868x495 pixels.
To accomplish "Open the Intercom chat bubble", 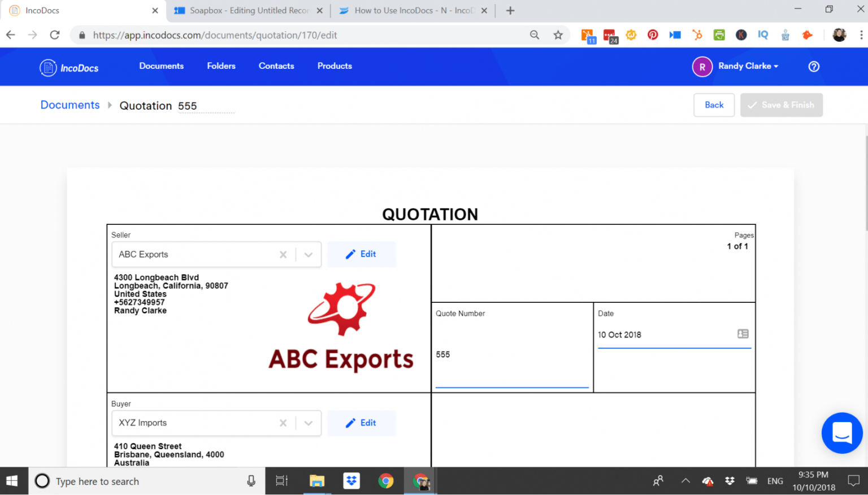I will (842, 433).
